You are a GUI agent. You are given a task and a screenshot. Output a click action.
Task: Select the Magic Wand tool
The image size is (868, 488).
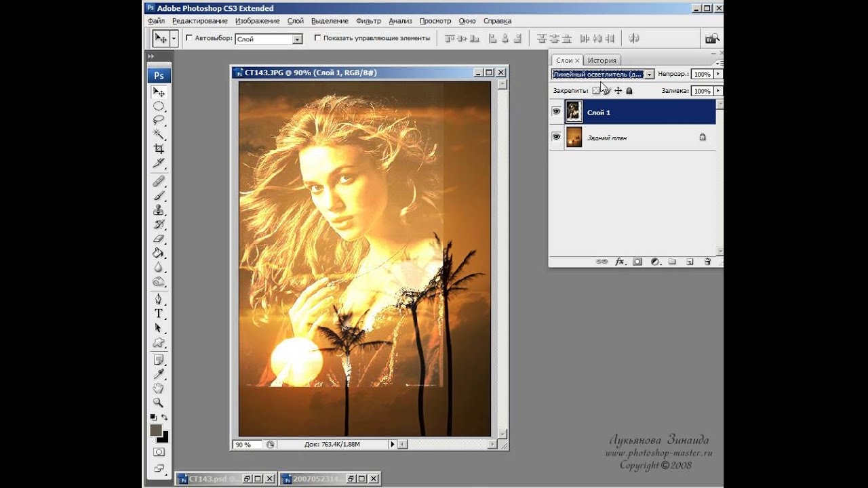point(159,134)
